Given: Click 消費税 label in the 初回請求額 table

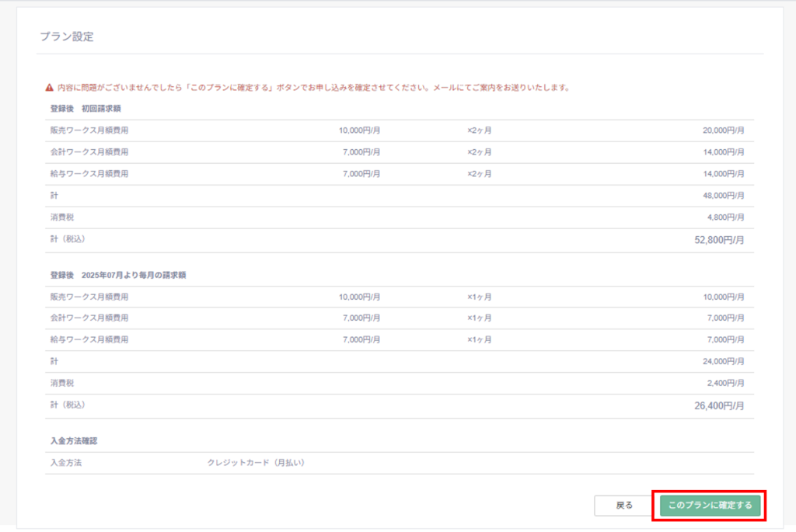Looking at the screenshot, I should click(62, 217).
